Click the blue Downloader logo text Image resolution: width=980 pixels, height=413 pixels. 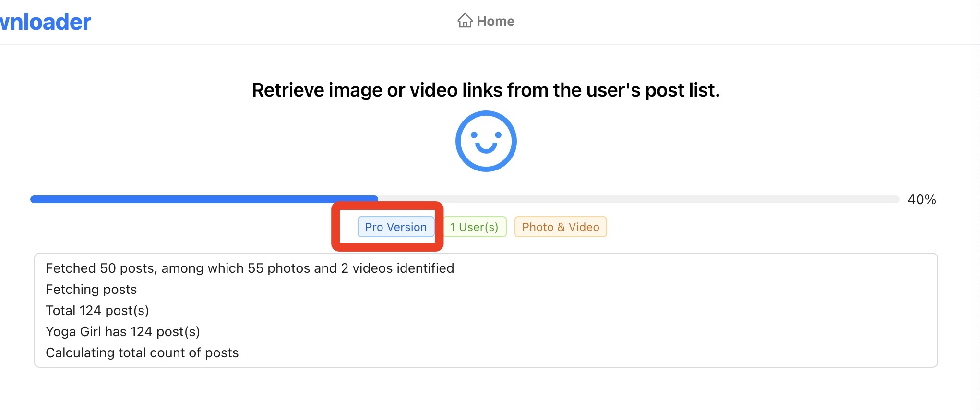pos(45,22)
